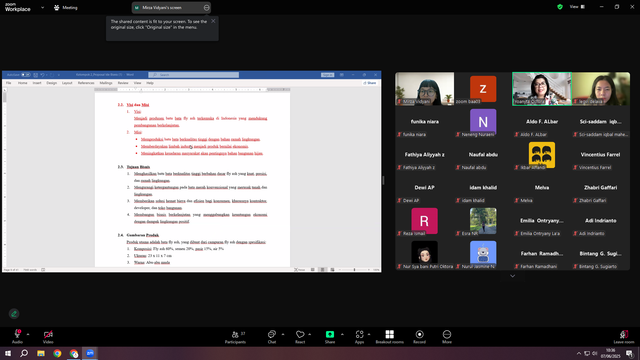The height and width of the screenshot is (360, 640).
Task: Click Dewi AP participant name
Action: point(424,188)
